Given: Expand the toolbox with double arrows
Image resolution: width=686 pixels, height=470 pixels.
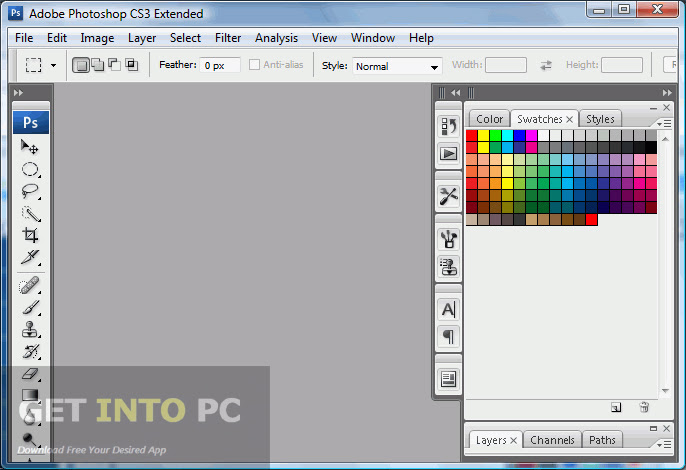Looking at the screenshot, I should [18, 93].
